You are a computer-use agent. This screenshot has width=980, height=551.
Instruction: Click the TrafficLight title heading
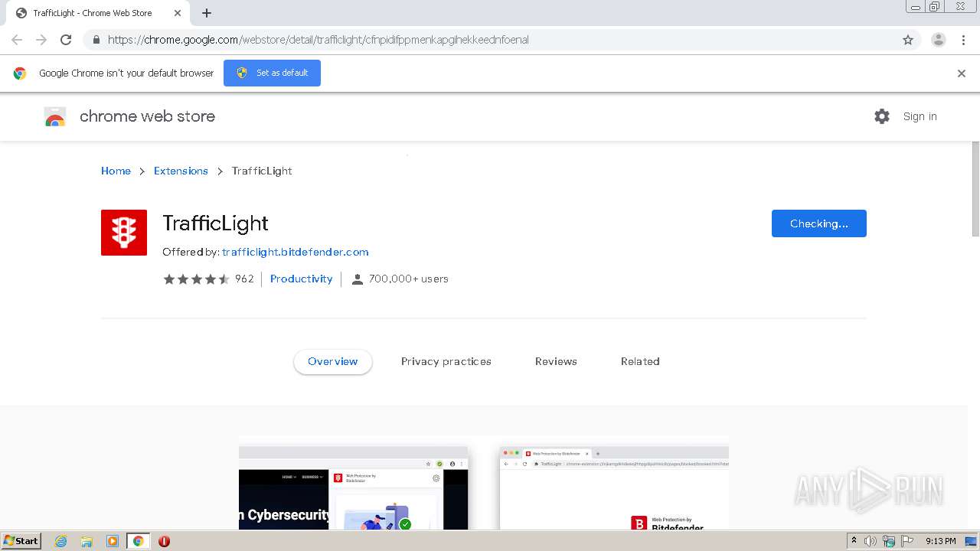[215, 223]
